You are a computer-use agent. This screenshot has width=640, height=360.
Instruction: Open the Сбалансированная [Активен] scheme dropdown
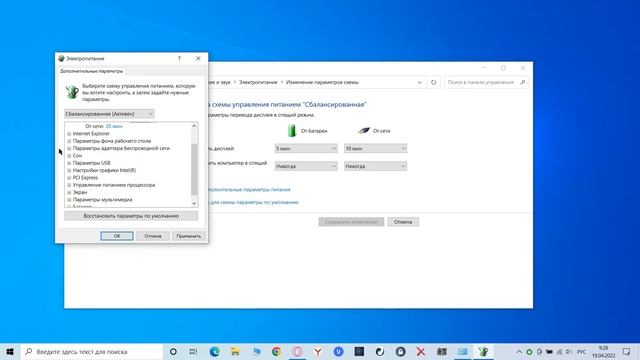click(109, 114)
